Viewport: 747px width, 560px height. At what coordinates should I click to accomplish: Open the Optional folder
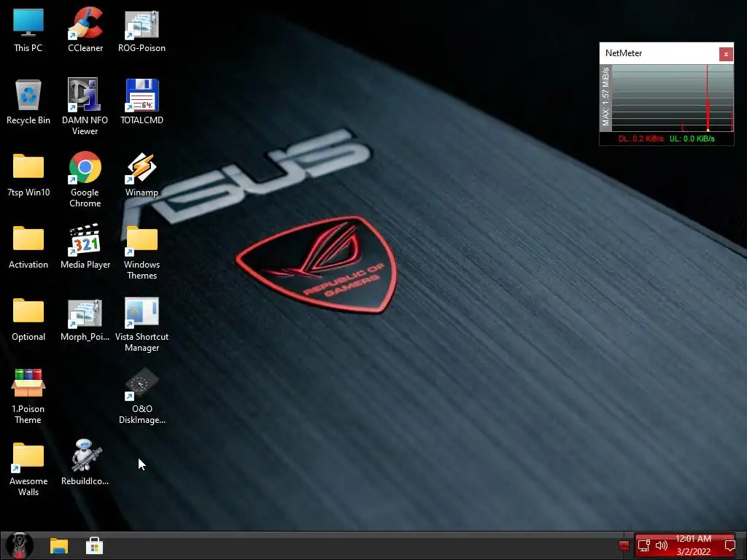[x=28, y=319]
